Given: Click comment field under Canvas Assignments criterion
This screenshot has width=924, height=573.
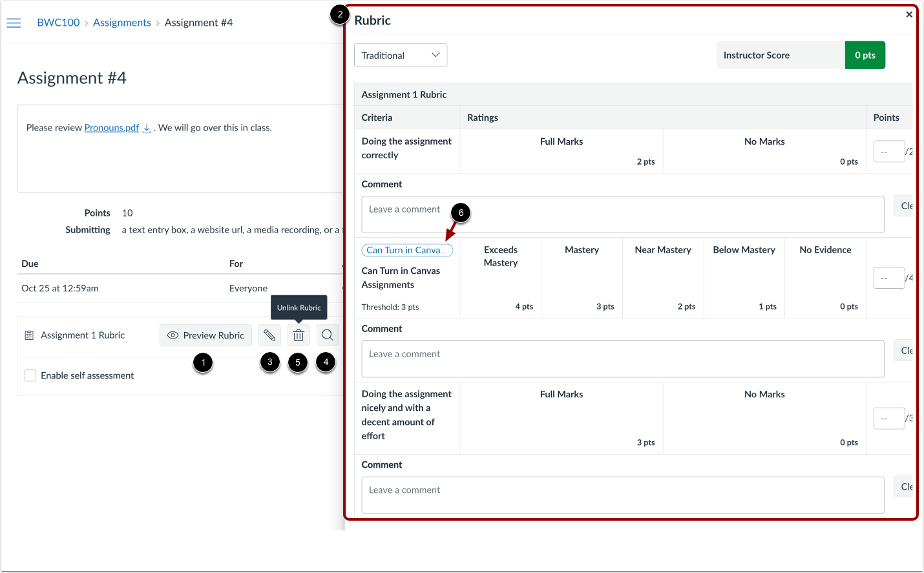Looking at the screenshot, I should click(623, 359).
